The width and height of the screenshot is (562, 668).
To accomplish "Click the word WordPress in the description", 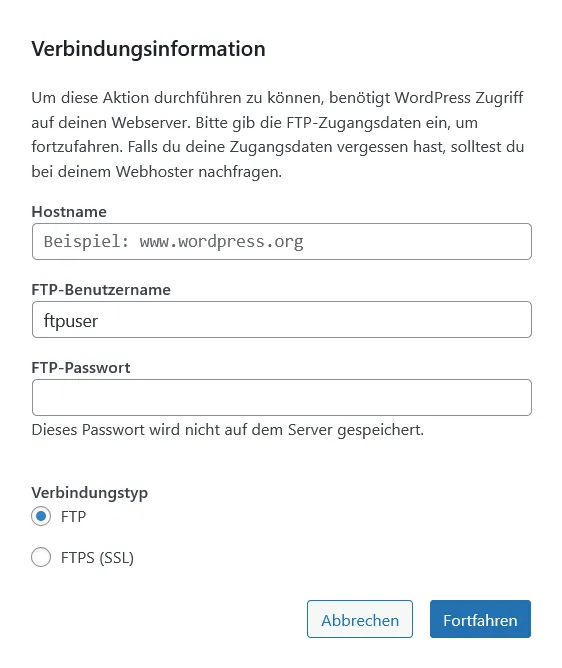I will pyautogui.click(x=432, y=98).
